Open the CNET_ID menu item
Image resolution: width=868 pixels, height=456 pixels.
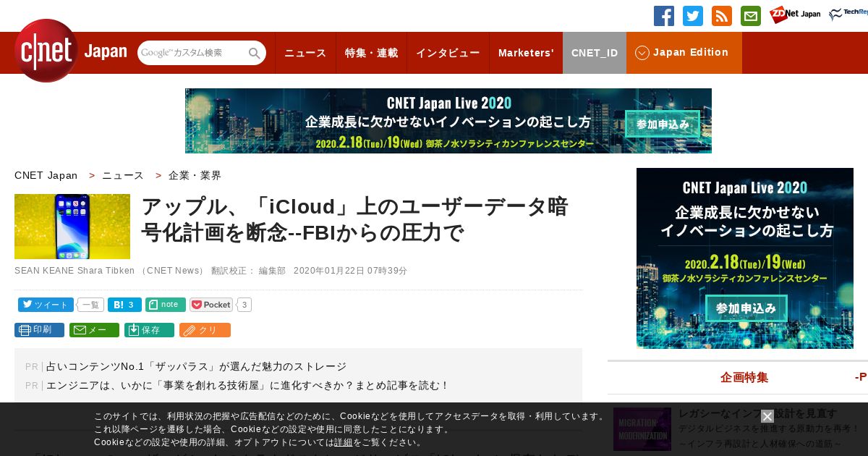tap(595, 53)
